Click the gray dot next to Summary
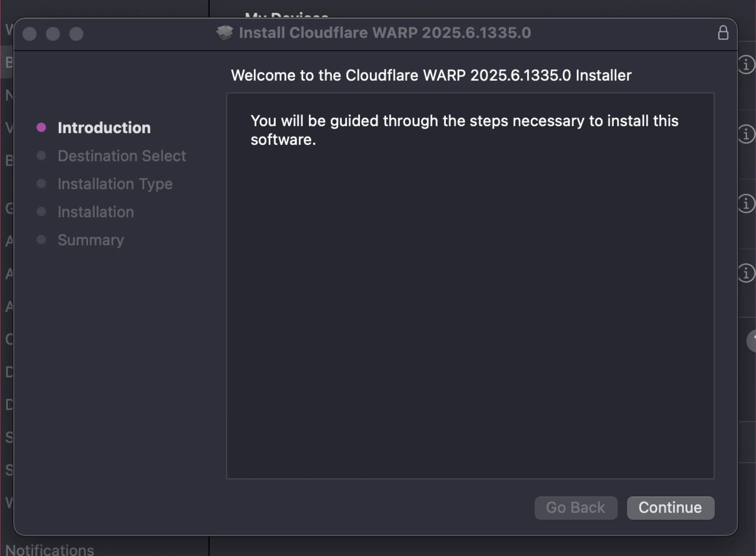The image size is (756, 556). tap(41, 240)
